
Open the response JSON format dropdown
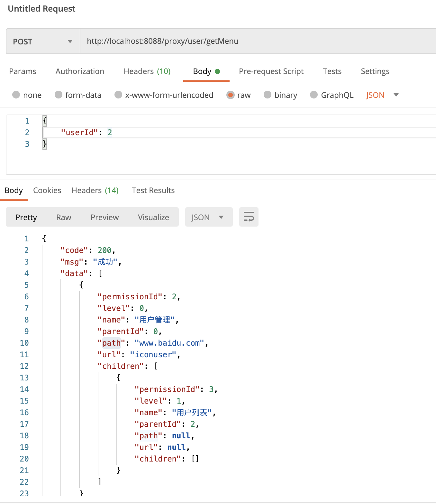209,217
